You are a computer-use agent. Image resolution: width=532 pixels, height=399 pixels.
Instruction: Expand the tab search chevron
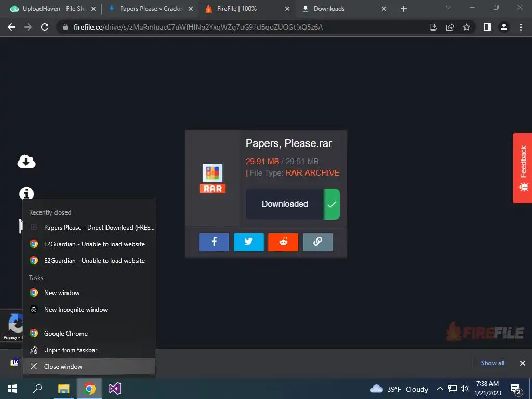pos(448,7)
